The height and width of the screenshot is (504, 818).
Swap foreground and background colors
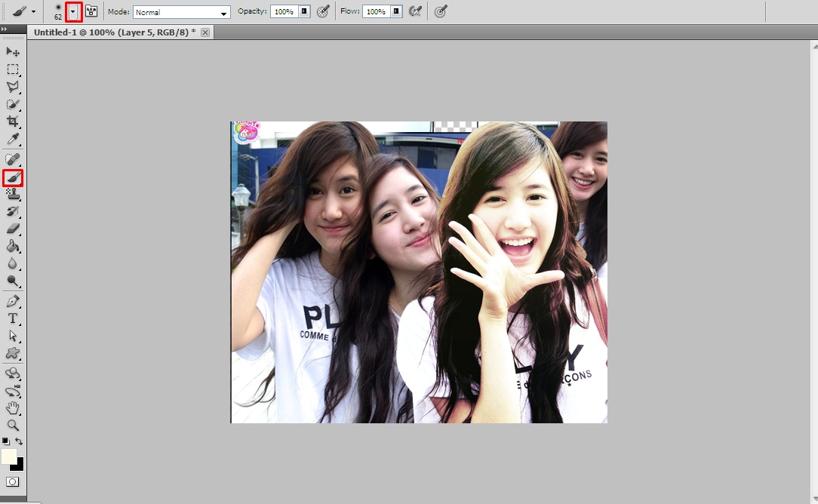pos(20,441)
